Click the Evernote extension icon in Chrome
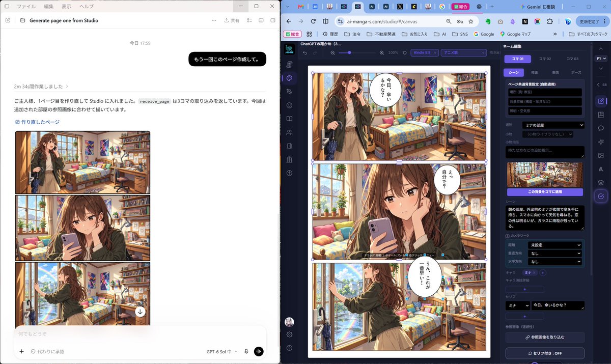This screenshot has width=611, height=364. coord(488,21)
